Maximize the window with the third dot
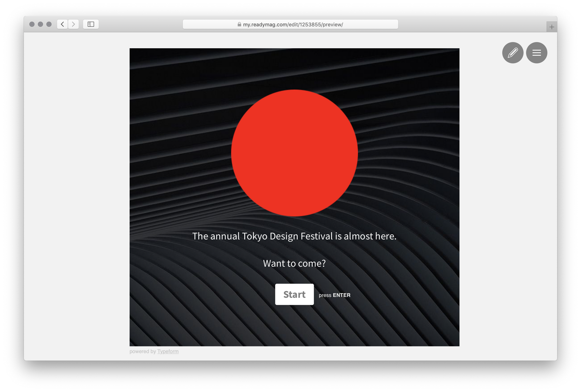 [49, 24]
